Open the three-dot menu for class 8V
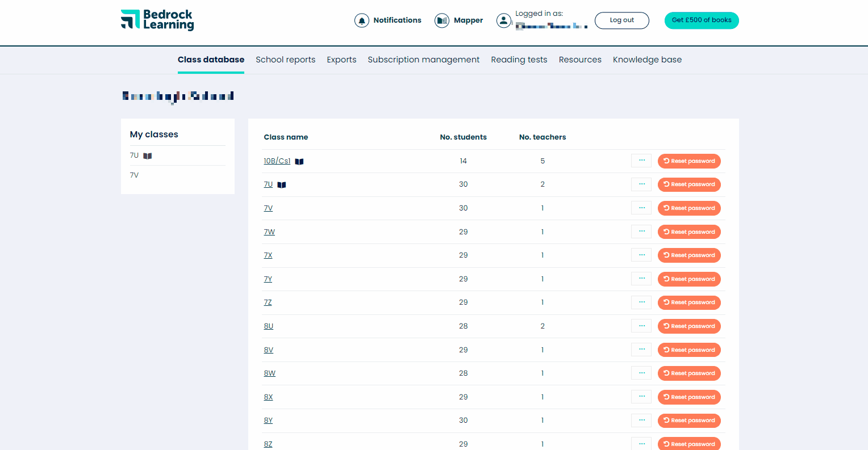This screenshot has height=450, width=868. point(641,350)
